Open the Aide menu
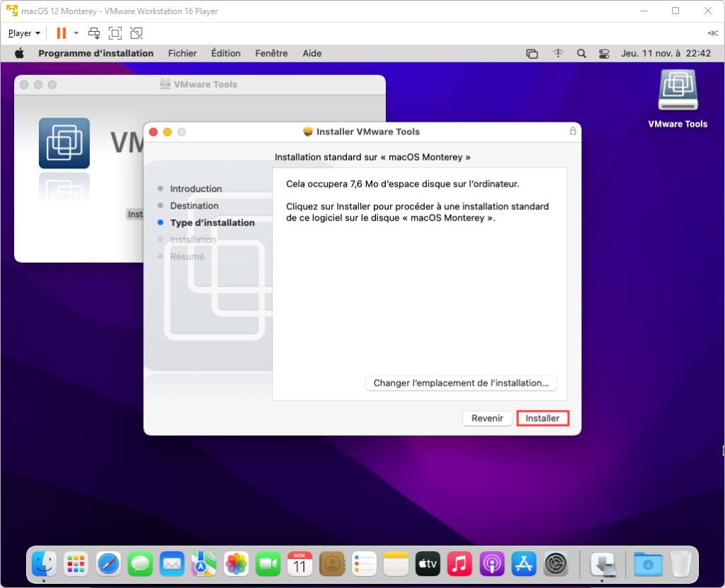Image resolution: width=725 pixels, height=588 pixels. click(x=312, y=53)
